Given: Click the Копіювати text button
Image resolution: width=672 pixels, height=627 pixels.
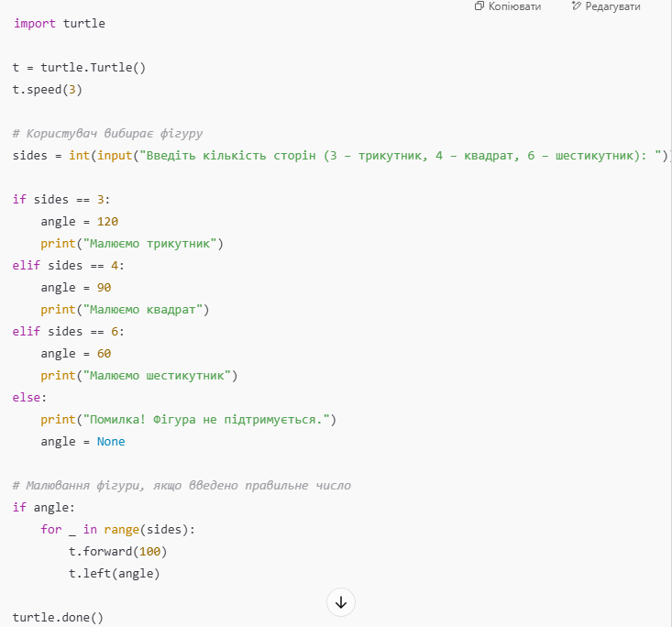Looking at the screenshot, I should click(x=514, y=6).
